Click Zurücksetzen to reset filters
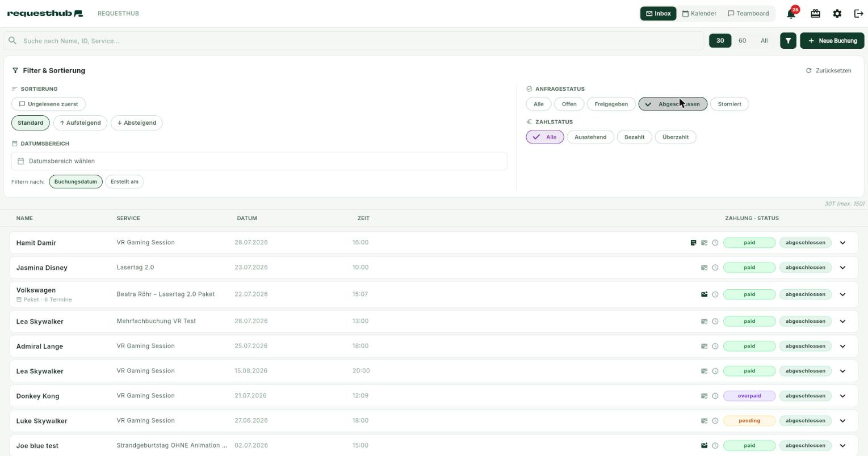Screen dimensions: 868x456 828,70
